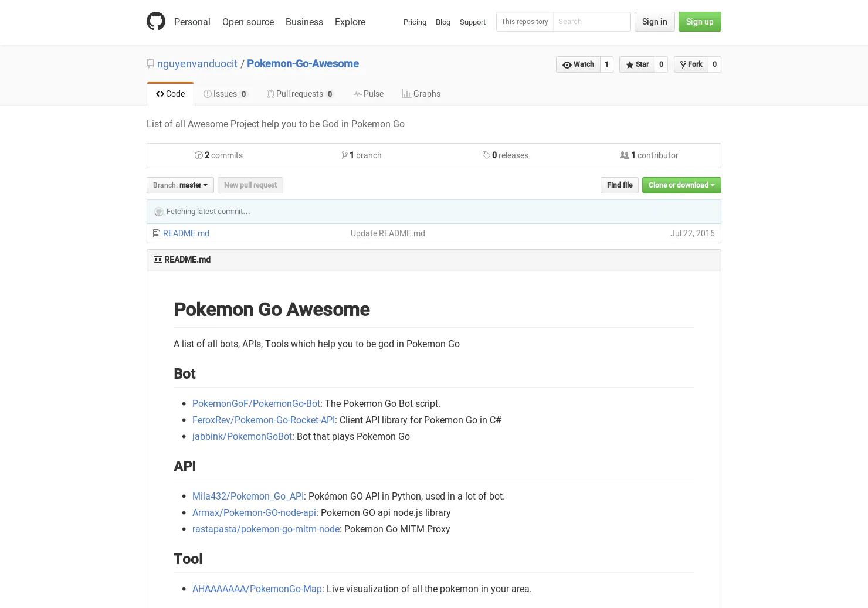The image size is (868, 608).
Task: Click the GitHub Octocat logo
Action: tap(156, 21)
